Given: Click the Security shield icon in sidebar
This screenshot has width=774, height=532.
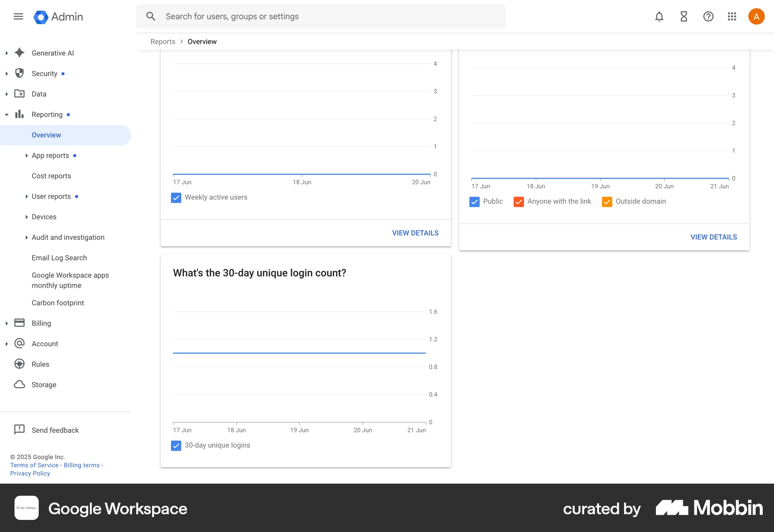Looking at the screenshot, I should click(19, 73).
